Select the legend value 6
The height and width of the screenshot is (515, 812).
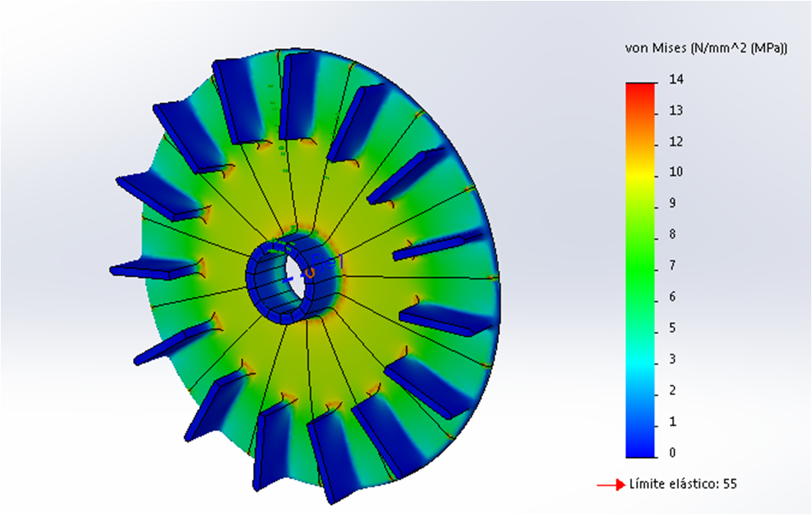click(672, 297)
